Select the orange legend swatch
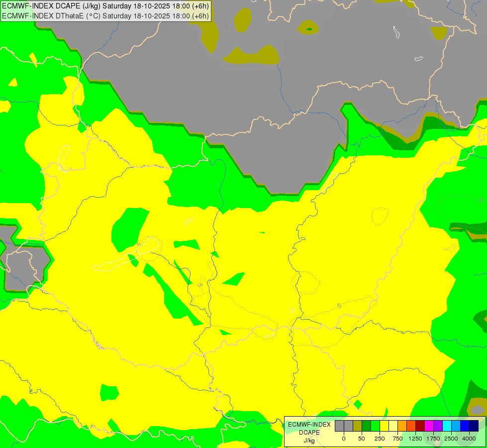This screenshot has width=487, height=448. point(402,426)
